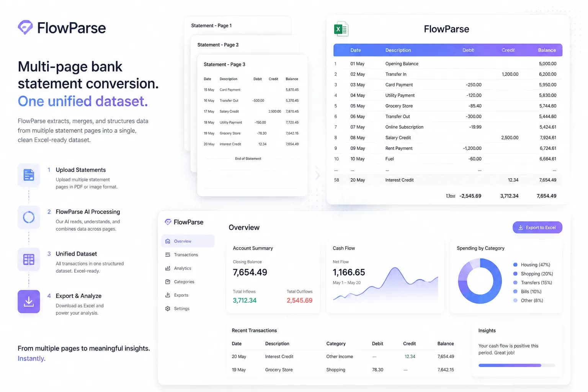Click the Salary Credit row on Statement Page 3
This screenshot has height=392, width=588.
pyautogui.click(x=251, y=111)
